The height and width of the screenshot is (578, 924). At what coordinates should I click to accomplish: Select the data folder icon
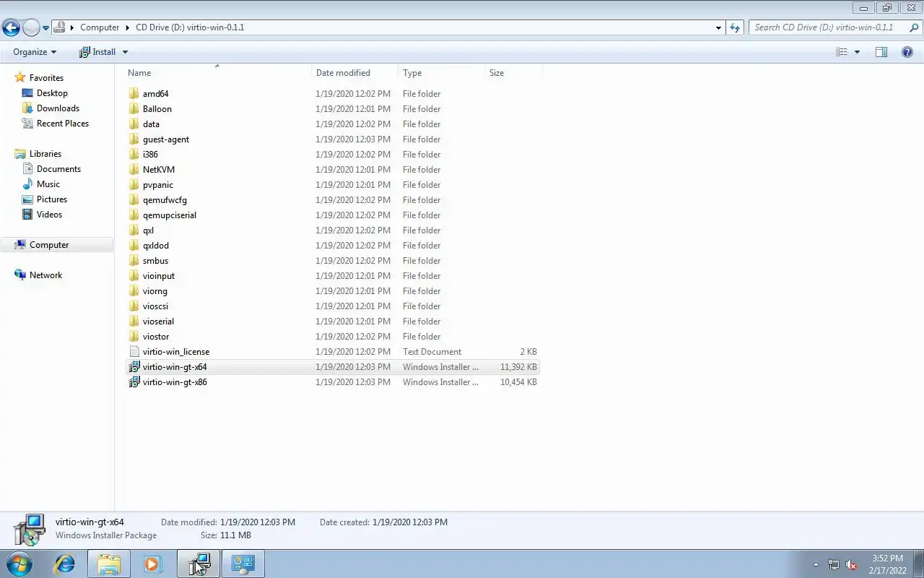click(x=134, y=124)
